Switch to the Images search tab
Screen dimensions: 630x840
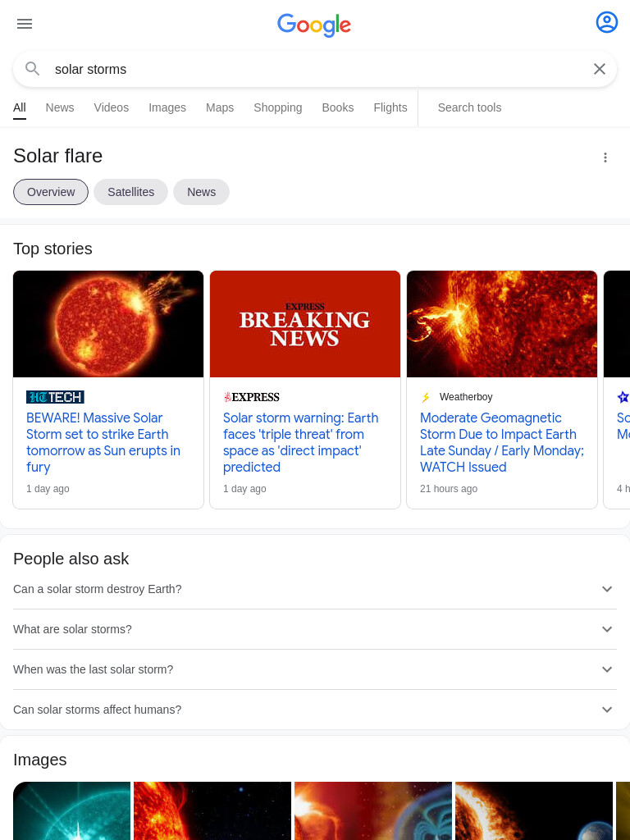click(167, 107)
